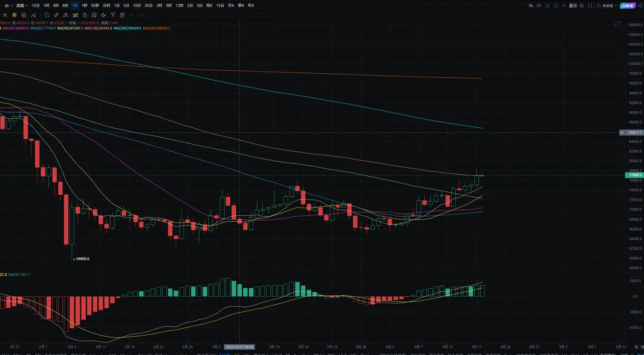This screenshot has height=355, width=644.
Task: Click the MA(60) indicator label
Action: 43,28
